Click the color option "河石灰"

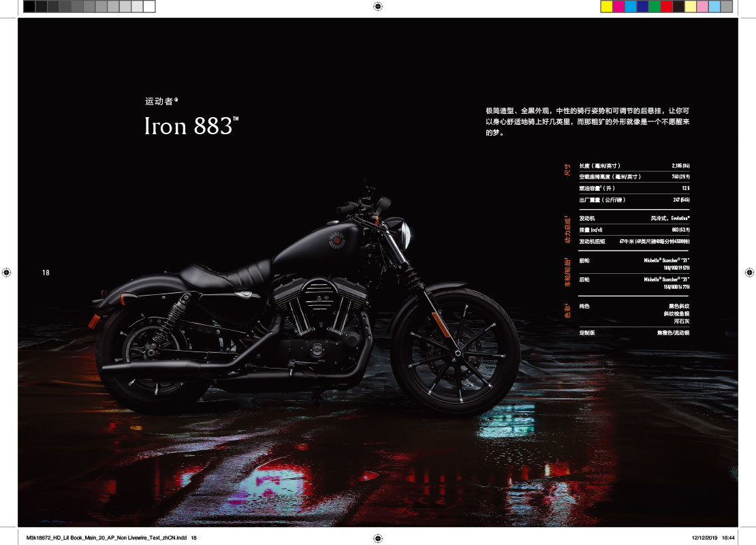coord(682,322)
